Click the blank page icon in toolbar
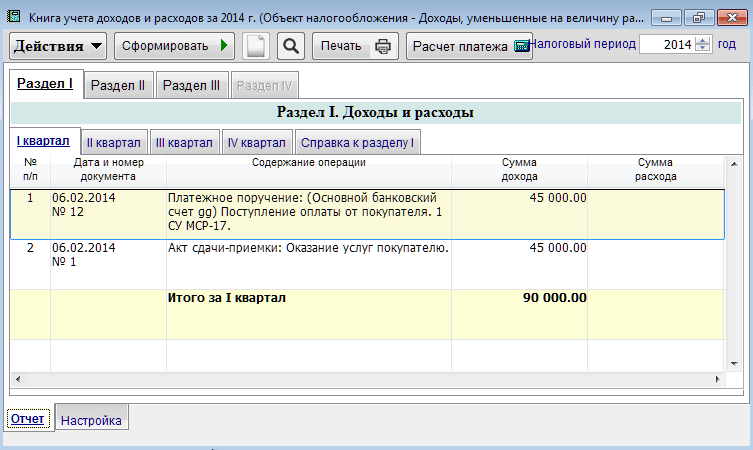Screen dimensions: 753x450 [x=257, y=46]
